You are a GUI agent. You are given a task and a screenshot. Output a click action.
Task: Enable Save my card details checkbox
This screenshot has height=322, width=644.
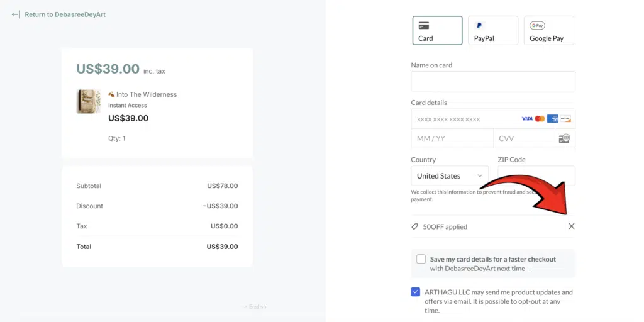coord(421,259)
